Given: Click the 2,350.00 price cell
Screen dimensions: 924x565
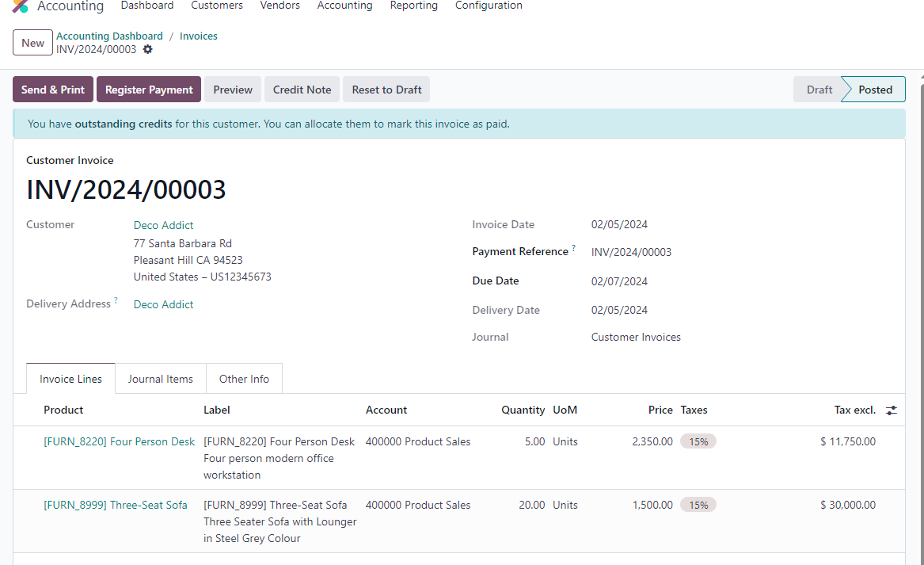Looking at the screenshot, I should click(652, 441).
